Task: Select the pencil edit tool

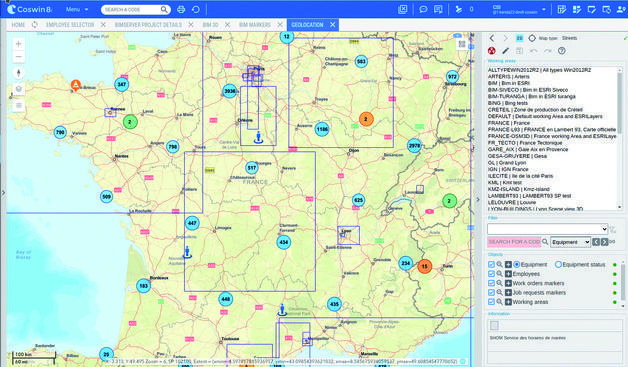Action: (x=506, y=51)
